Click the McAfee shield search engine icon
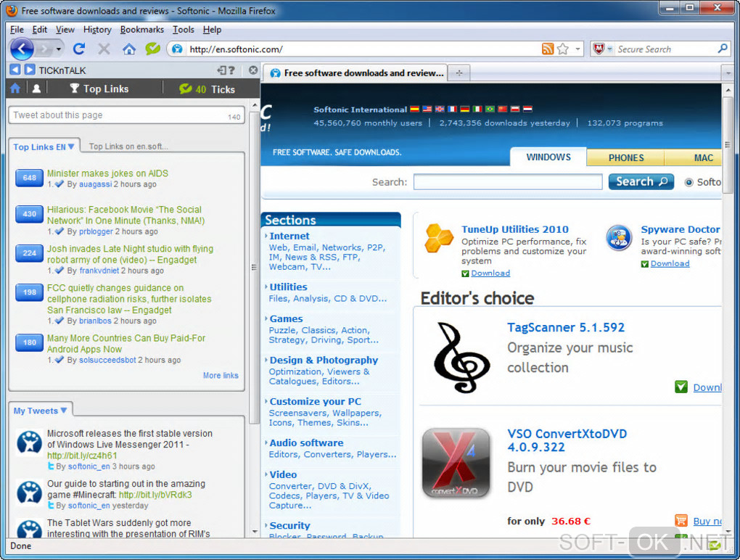This screenshot has width=740, height=560. tap(599, 49)
